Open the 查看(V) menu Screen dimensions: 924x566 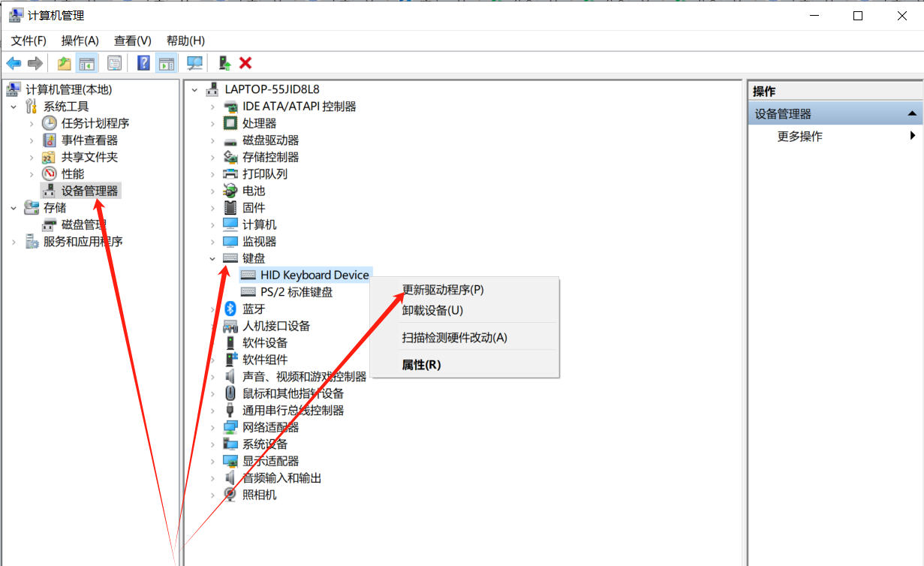coord(133,41)
